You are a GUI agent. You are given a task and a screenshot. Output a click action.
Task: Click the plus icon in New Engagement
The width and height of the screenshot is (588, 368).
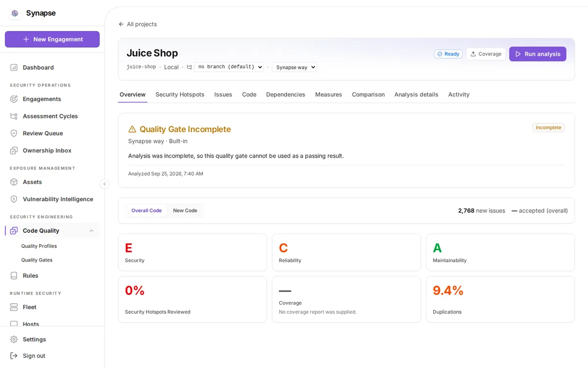[x=26, y=39]
